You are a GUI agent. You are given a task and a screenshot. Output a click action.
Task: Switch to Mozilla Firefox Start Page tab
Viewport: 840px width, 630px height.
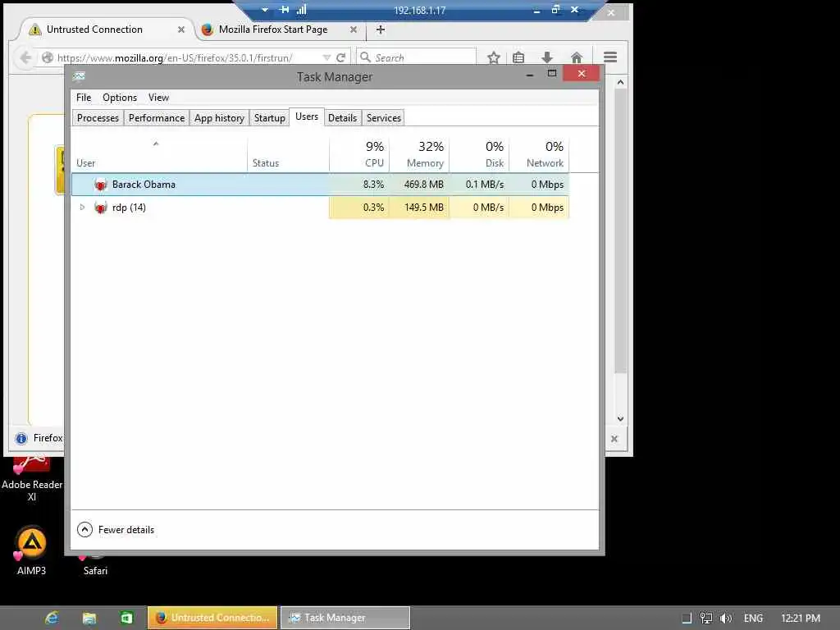[x=272, y=30]
